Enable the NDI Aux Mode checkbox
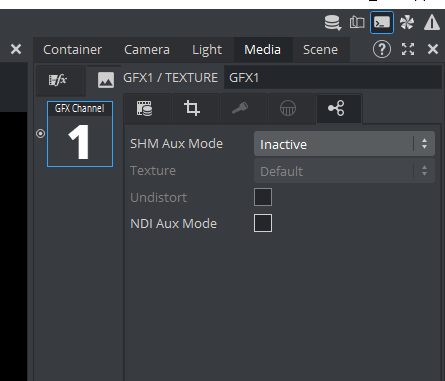 (x=263, y=223)
